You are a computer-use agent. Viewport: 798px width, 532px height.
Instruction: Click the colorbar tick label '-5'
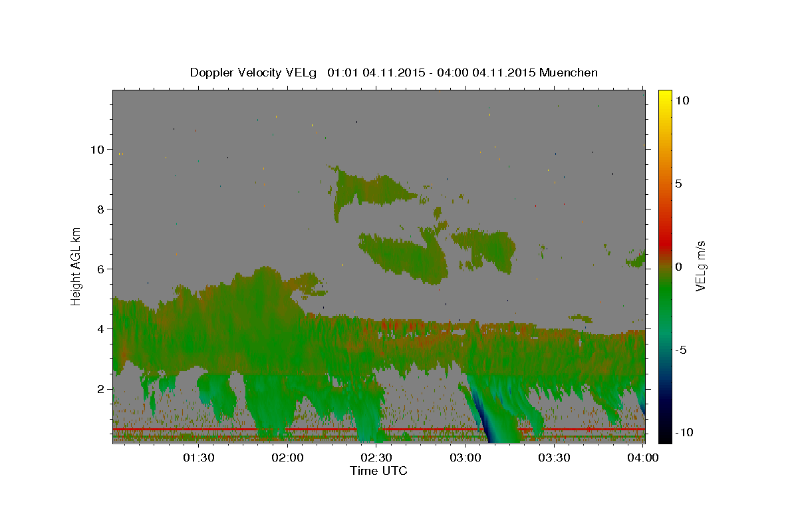tap(680, 349)
